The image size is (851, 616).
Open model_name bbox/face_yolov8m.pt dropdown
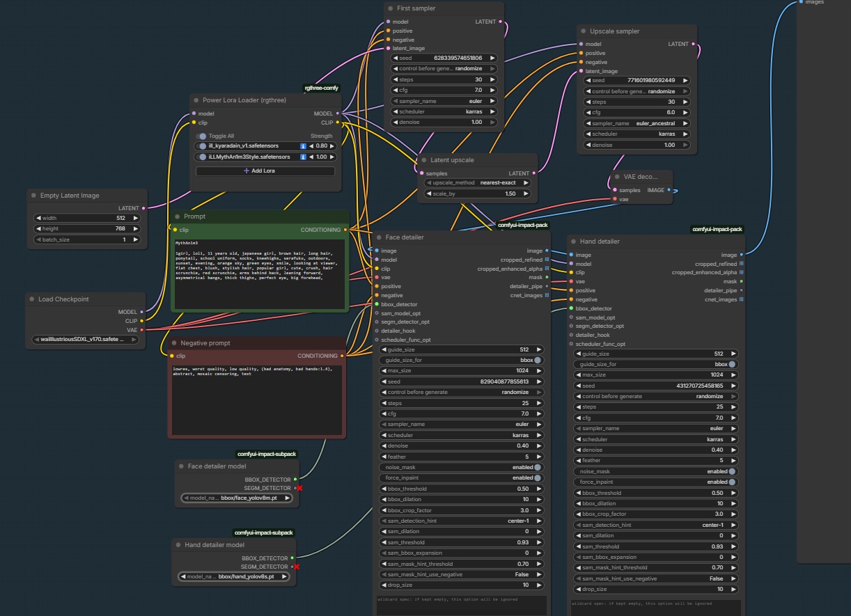pos(237,498)
